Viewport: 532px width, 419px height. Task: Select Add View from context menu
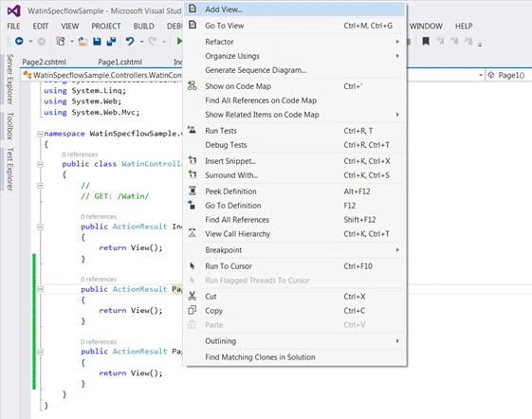click(x=295, y=9)
